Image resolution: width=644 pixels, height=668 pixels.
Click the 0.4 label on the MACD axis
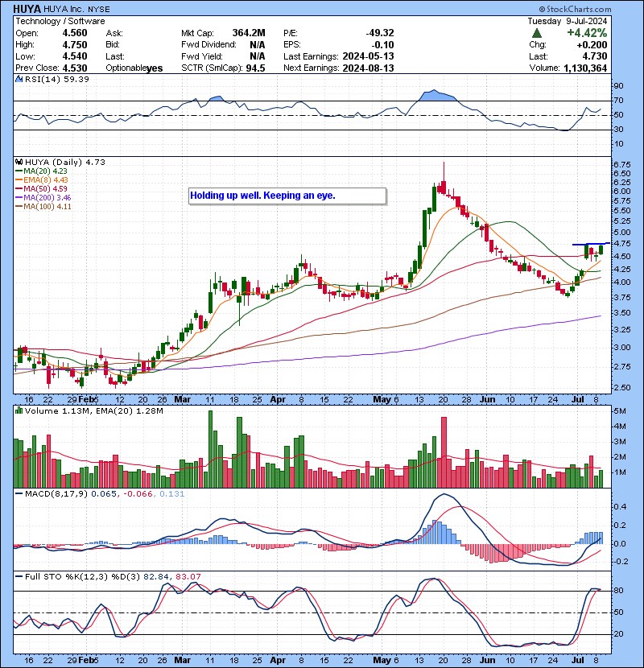620,507
